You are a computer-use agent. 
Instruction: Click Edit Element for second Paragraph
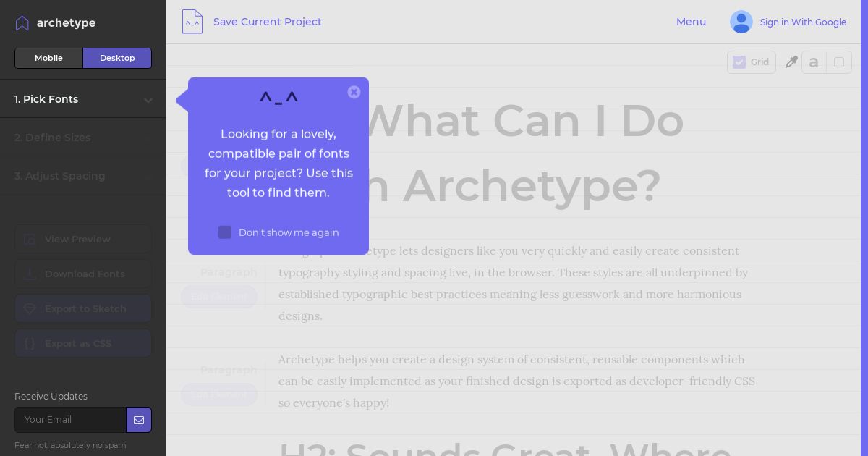click(x=219, y=394)
